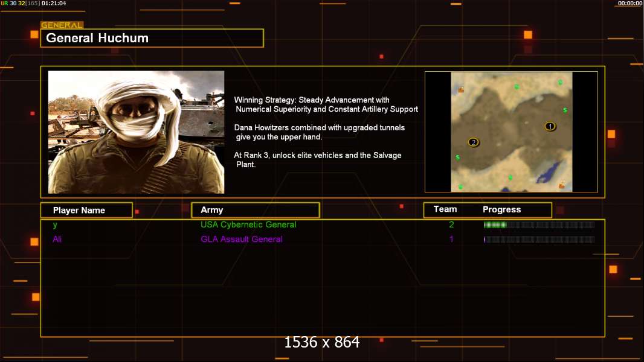Click the "Winning Strategy" description line
Image resolution: width=644 pixels, height=362 pixels.
[326, 104]
